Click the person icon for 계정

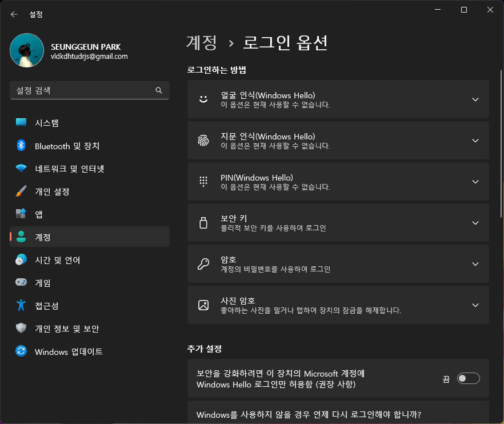(x=21, y=237)
